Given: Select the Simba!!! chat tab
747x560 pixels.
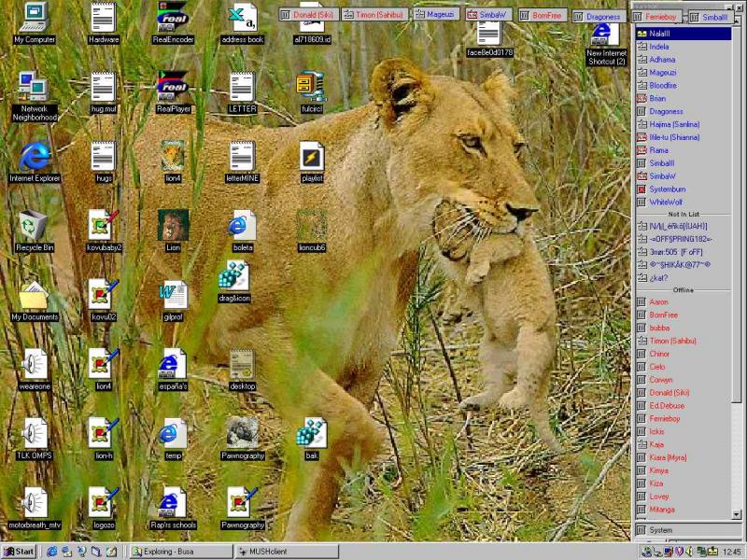Looking at the screenshot, I should [x=713, y=17].
